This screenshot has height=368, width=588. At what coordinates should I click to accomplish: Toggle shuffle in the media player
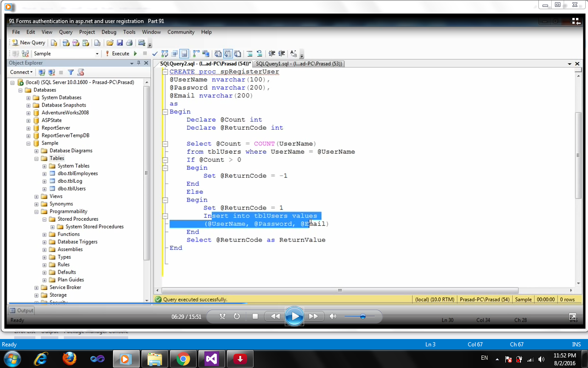pos(223,316)
